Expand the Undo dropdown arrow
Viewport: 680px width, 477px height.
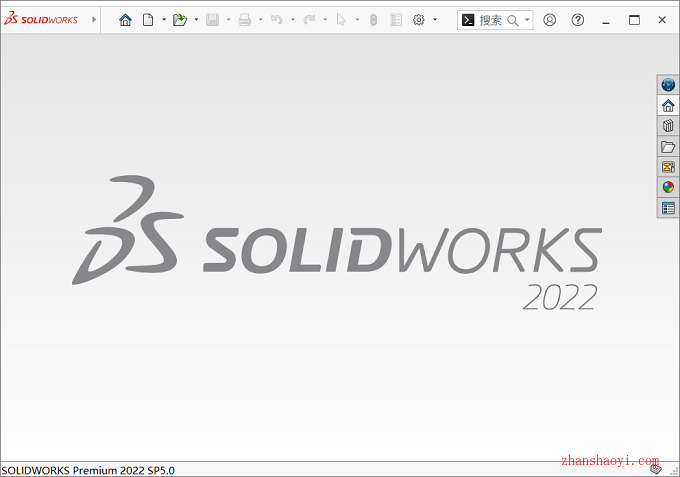click(x=293, y=20)
